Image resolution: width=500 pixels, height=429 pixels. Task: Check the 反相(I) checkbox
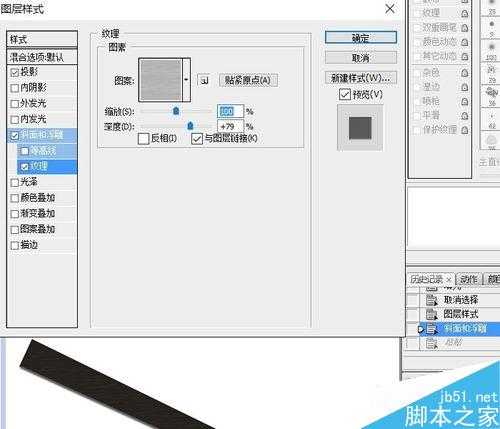(143, 139)
